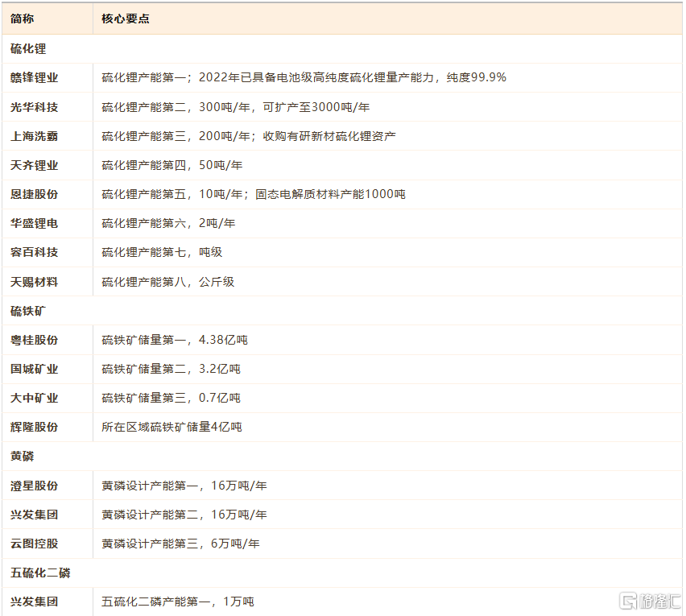
Task: Select the 五硫化二磷产能第一 1万吨 text
Action: (x=178, y=602)
